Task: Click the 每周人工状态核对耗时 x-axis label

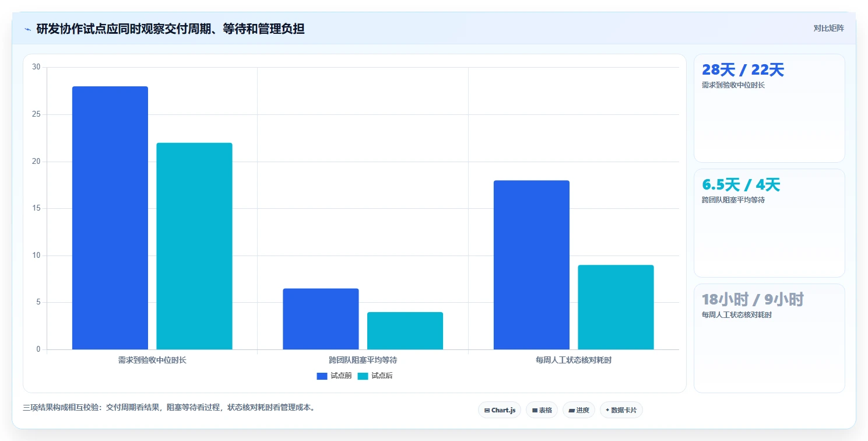Action: pos(574,360)
